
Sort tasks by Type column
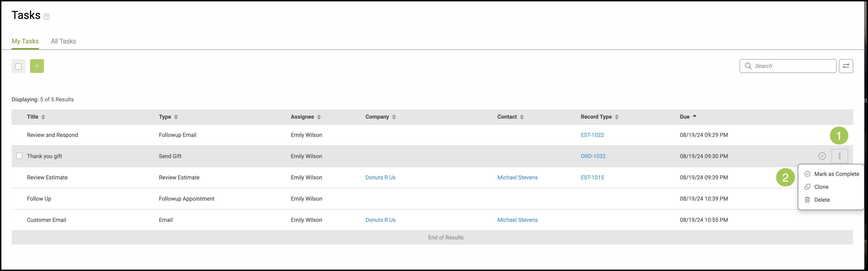coord(176,117)
